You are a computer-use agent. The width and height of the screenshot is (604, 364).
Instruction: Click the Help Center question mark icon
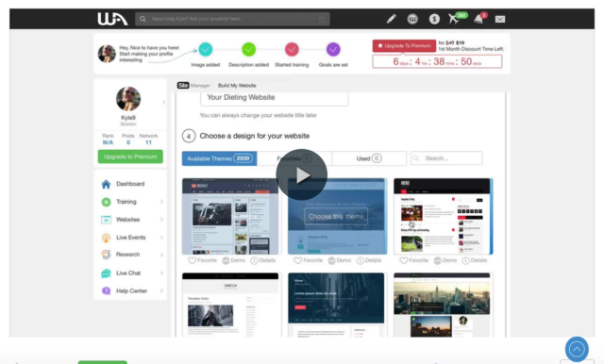(x=106, y=290)
